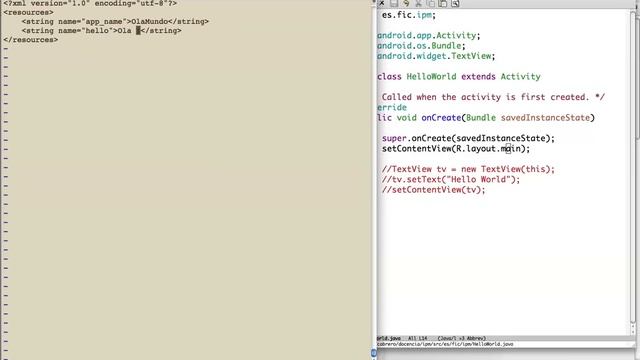Click the commented "//setContentView(tv);" line

point(433,190)
